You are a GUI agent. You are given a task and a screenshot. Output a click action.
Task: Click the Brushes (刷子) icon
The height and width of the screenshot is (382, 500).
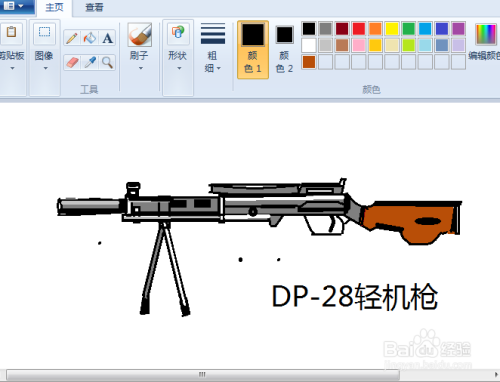coord(139,35)
